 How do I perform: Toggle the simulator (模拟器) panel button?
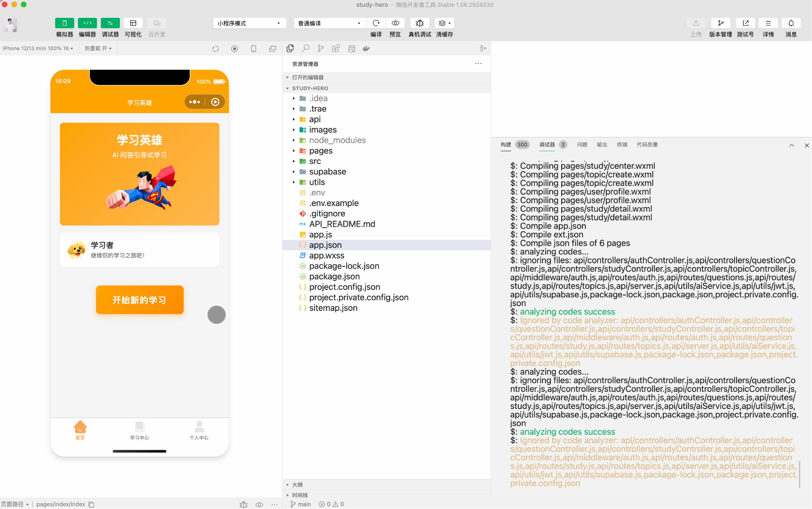click(64, 23)
